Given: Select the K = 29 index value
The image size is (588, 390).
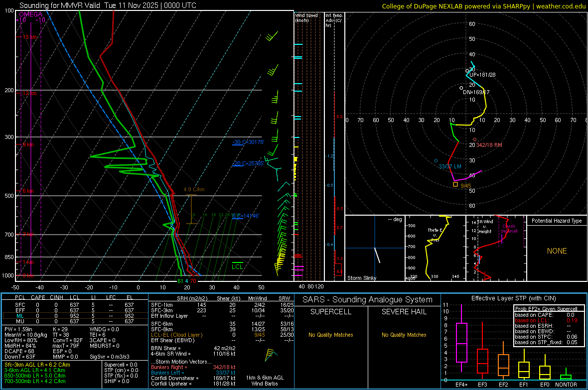Looking at the screenshot, I should tap(60, 329).
